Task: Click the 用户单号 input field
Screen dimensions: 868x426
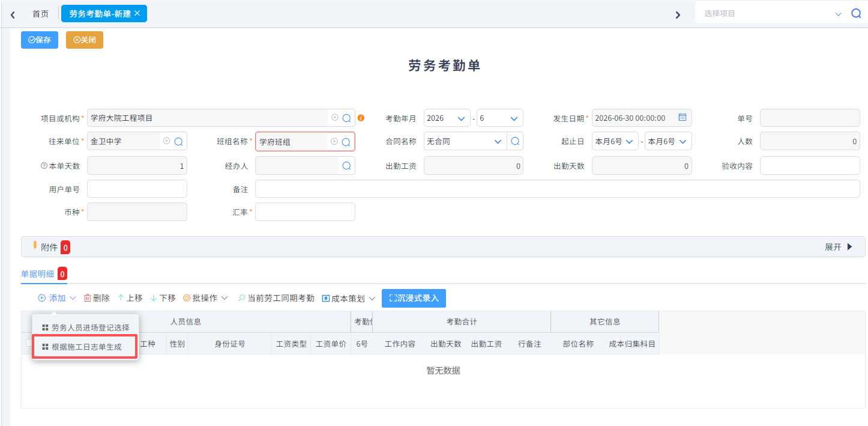Action: 137,189
